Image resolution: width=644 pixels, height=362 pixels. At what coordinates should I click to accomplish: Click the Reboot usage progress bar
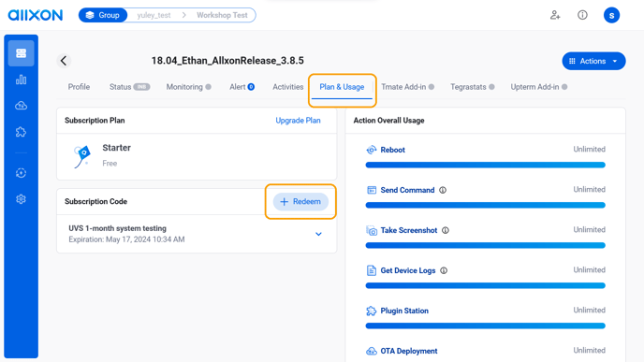click(x=485, y=165)
